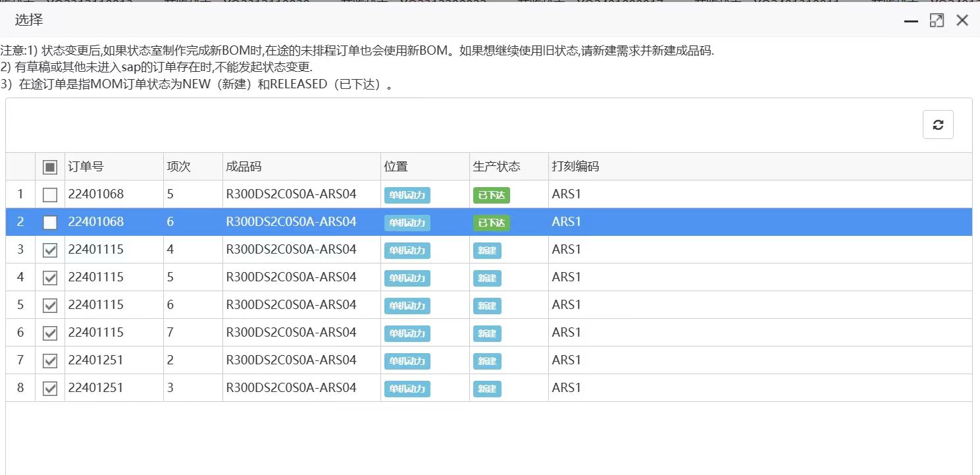This screenshot has height=475, width=980.
Task: Click the 选择 dialog title
Action: [29, 20]
